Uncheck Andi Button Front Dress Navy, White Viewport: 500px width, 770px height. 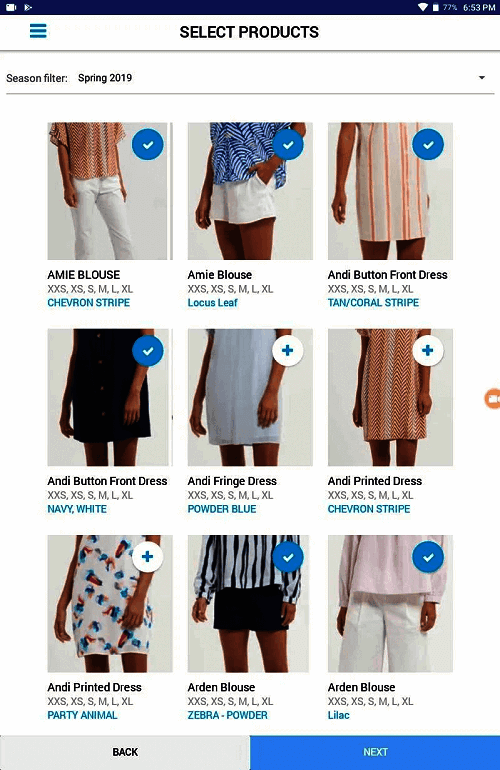[x=147, y=351]
